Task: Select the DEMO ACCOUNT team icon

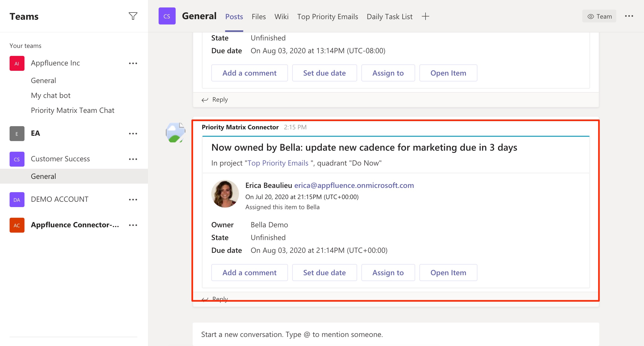Action: [17, 199]
